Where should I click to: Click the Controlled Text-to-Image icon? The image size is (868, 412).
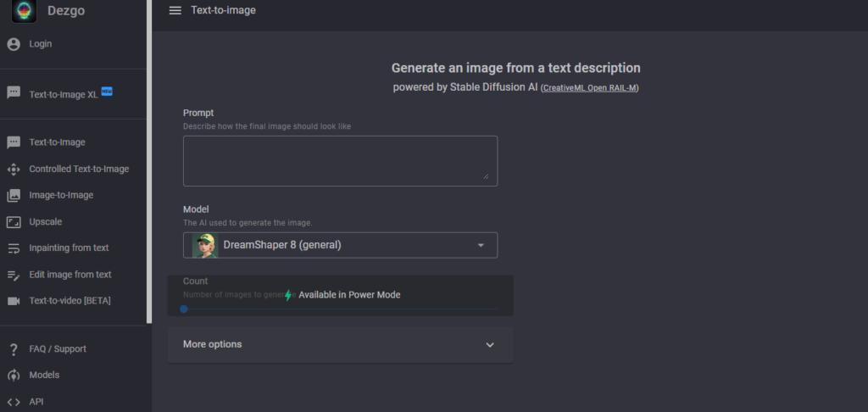pos(14,170)
